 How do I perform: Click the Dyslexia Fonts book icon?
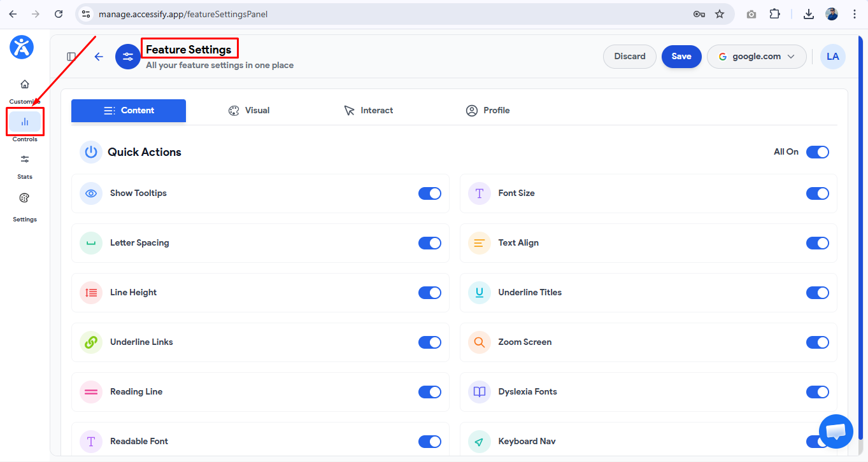click(x=479, y=391)
